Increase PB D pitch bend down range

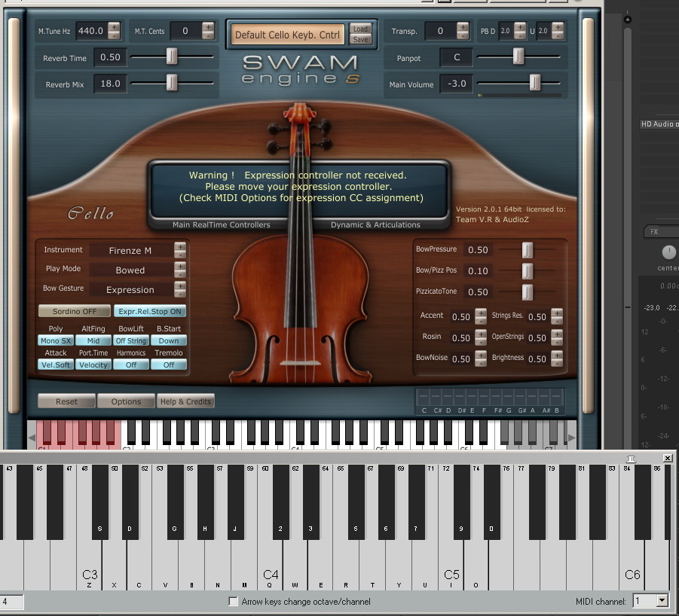[x=520, y=27]
